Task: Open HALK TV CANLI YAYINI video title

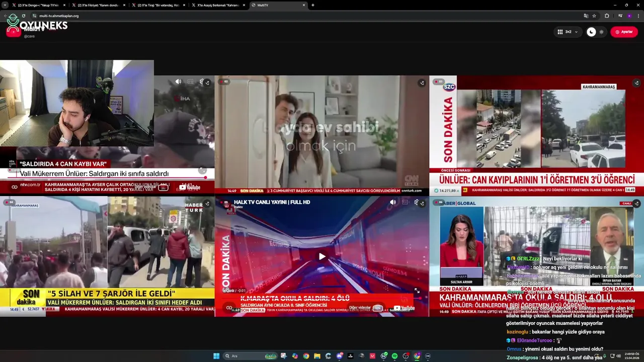Action: click(272, 202)
